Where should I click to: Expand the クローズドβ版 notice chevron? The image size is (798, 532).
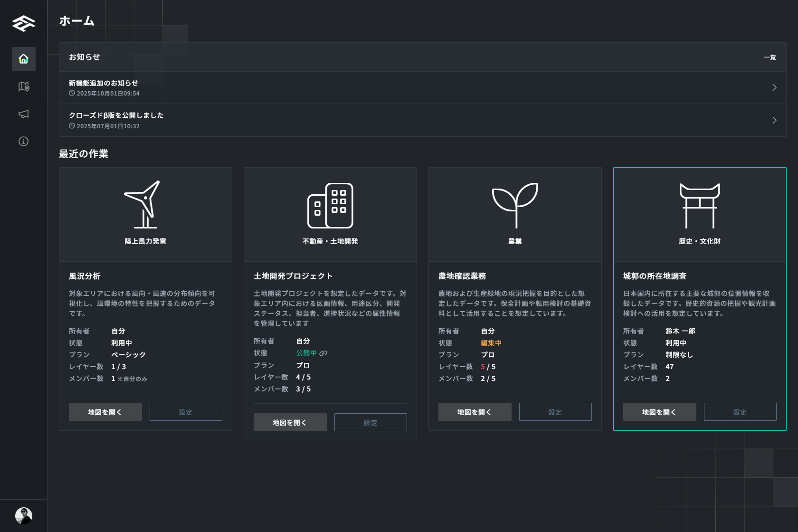774,120
